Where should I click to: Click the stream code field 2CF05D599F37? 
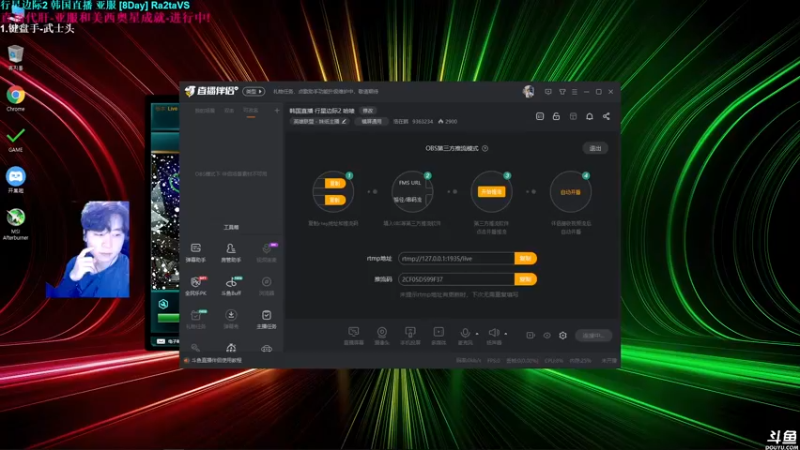click(x=456, y=279)
